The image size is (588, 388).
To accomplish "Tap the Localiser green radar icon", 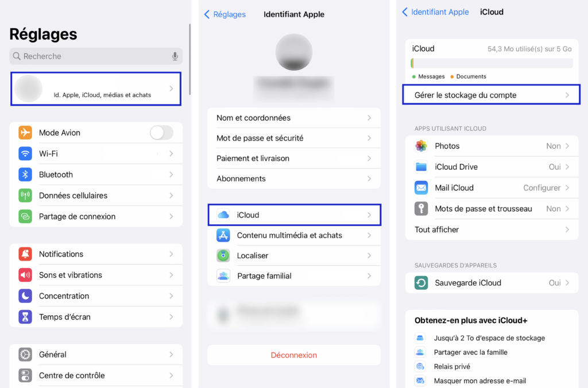I will [x=223, y=255].
